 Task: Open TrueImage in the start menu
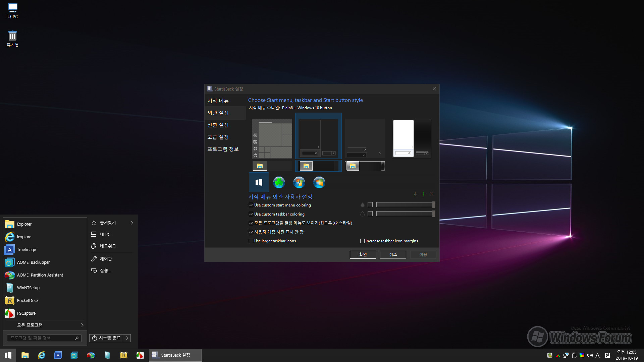(45, 249)
